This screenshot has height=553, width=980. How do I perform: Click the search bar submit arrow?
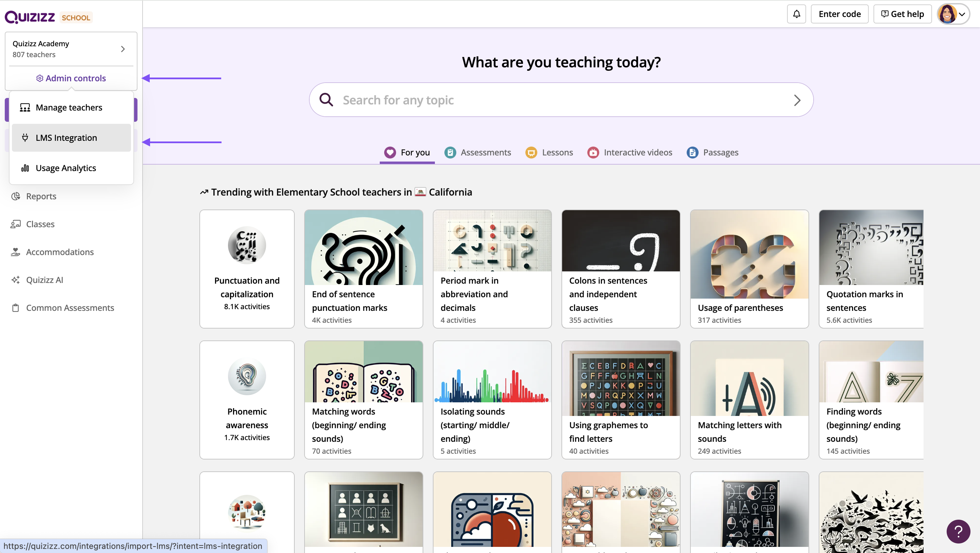click(797, 100)
